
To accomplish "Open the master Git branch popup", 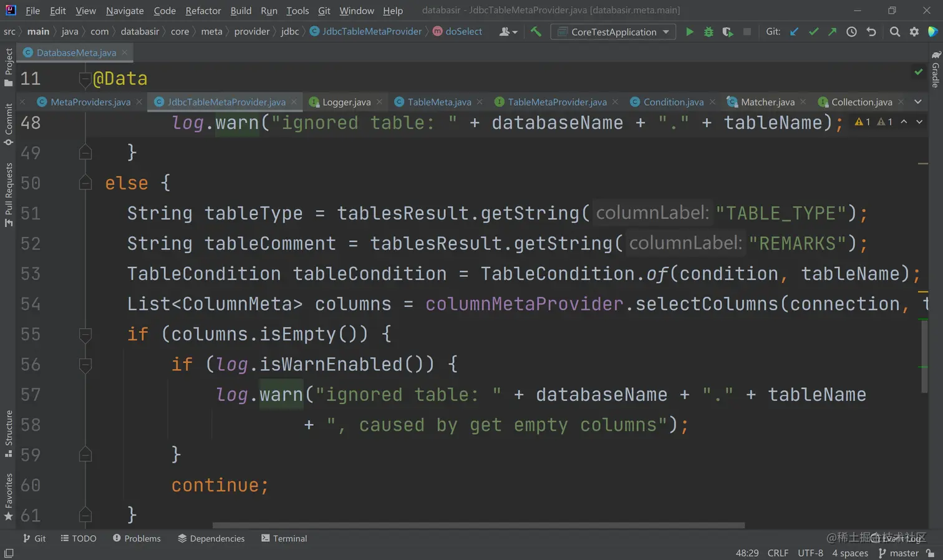I will (x=899, y=553).
